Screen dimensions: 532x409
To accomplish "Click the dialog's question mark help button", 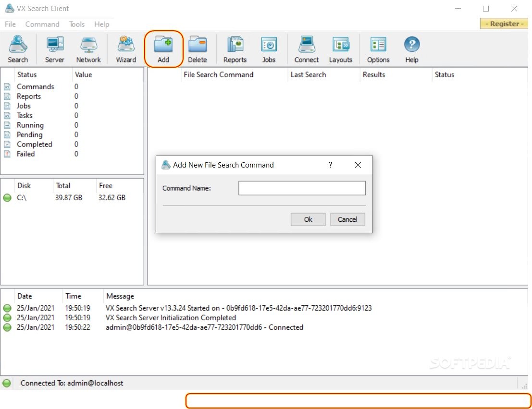I will point(331,165).
